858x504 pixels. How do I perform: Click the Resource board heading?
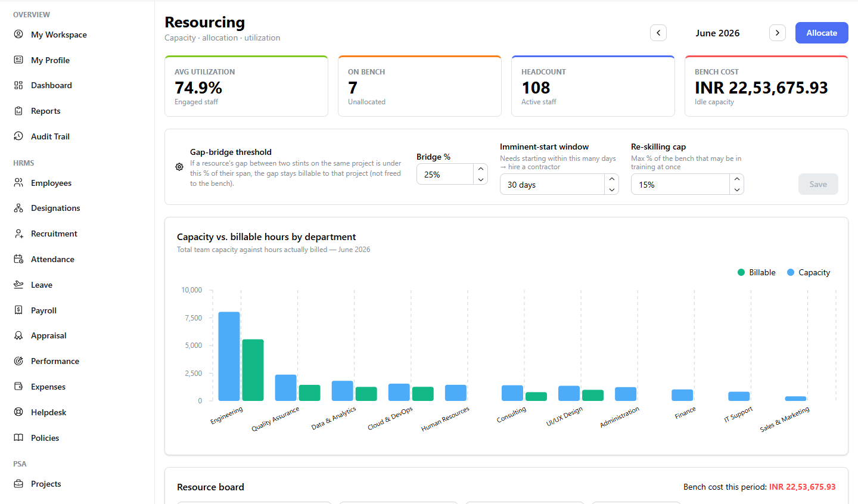tap(210, 487)
